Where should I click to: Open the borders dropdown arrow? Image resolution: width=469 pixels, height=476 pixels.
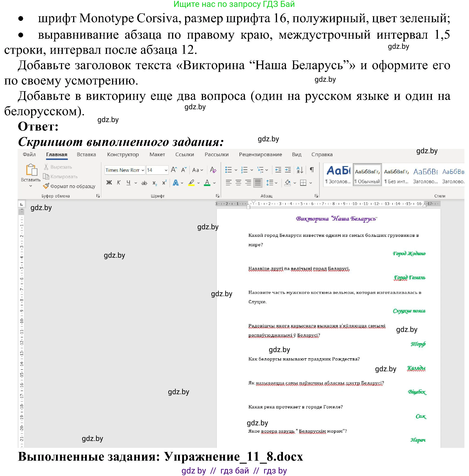point(311,183)
